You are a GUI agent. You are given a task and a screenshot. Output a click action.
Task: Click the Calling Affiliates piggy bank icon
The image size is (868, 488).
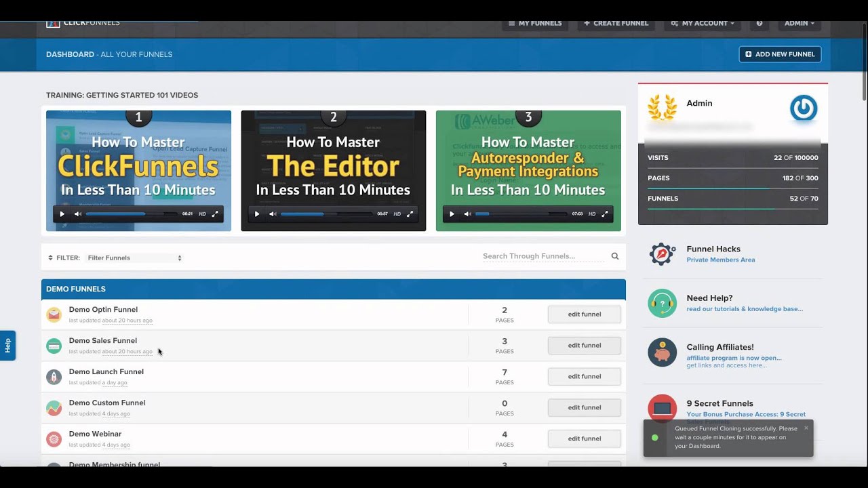(662, 352)
